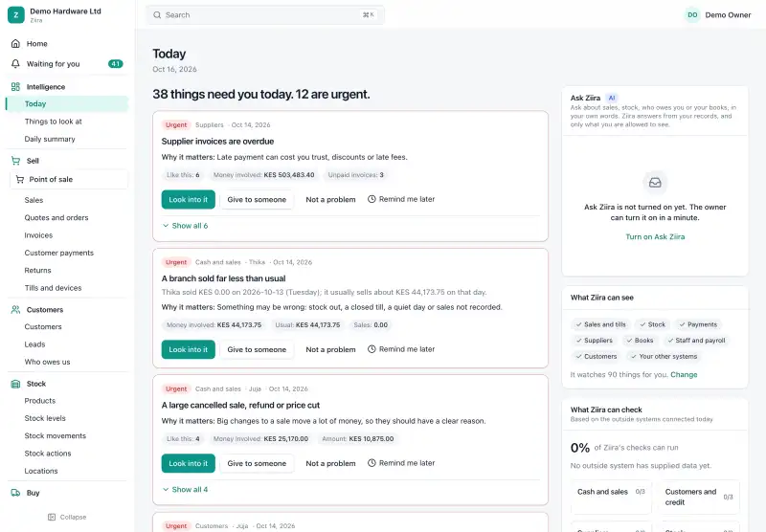The width and height of the screenshot is (766, 532).
Task: Open Products under Stock
Action: point(40,401)
